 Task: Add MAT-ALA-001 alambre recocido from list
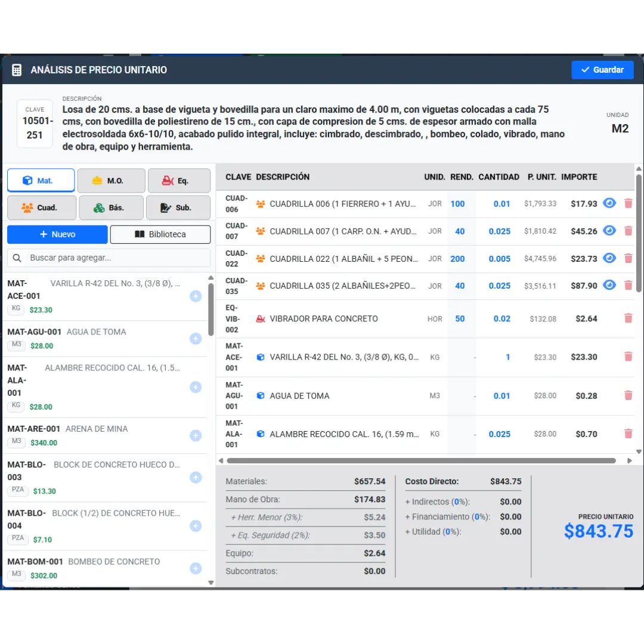[x=196, y=388]
